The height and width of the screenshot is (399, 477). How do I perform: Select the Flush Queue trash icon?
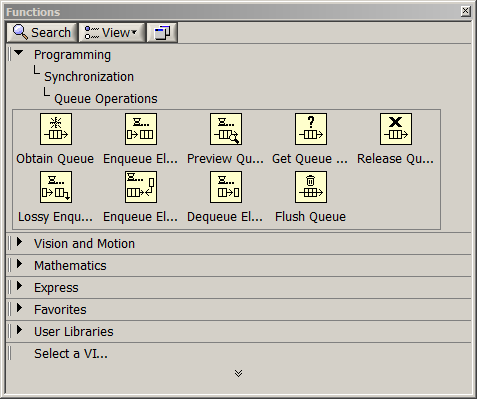(x=311, y=187)
